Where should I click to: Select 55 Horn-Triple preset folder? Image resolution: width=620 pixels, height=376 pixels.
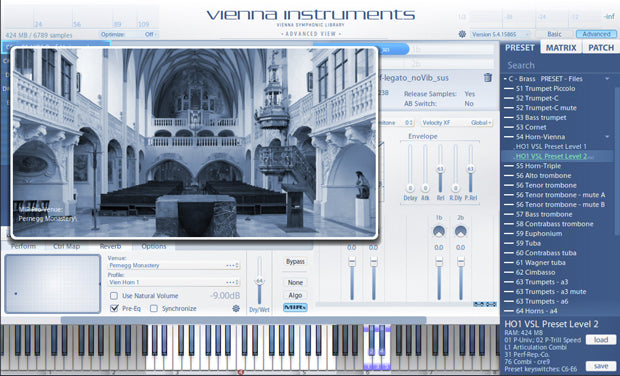538,166
